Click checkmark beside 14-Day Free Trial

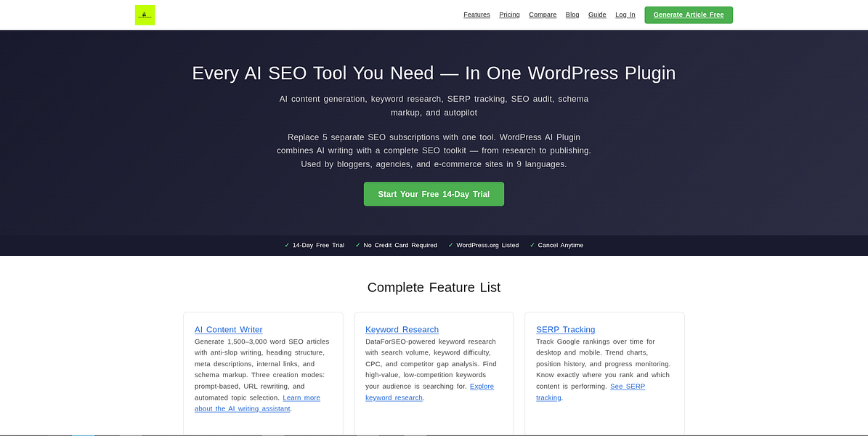tap(287, 246)
